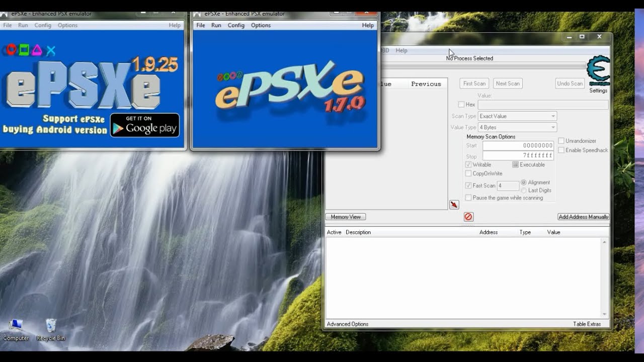Click Start address field
This screenshot has width=644, height=362.
(518, 146)
